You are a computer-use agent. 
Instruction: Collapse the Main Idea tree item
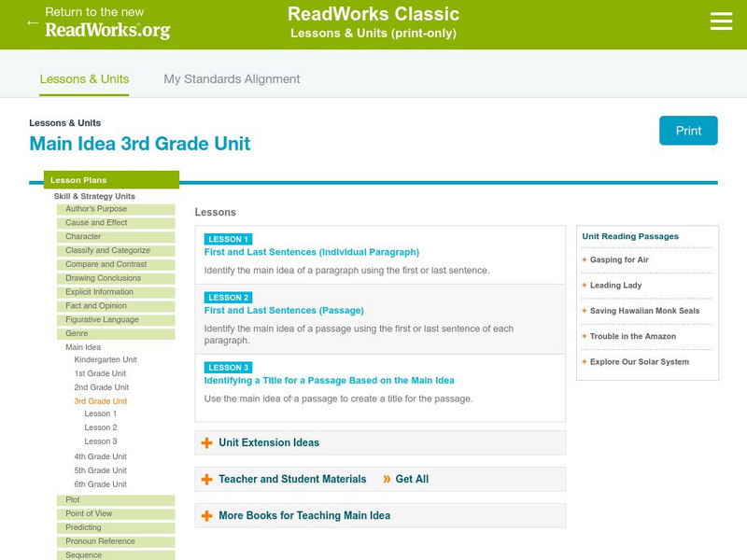click(x=83, y=347)
